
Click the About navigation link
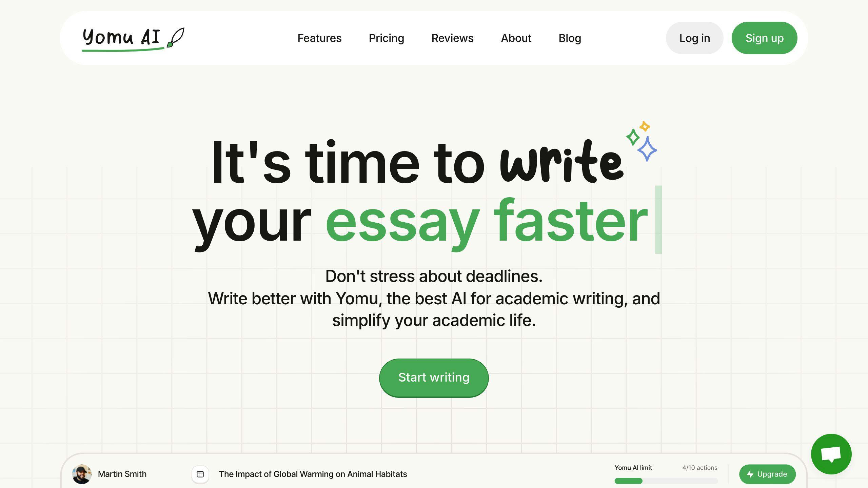click(516, 38)
